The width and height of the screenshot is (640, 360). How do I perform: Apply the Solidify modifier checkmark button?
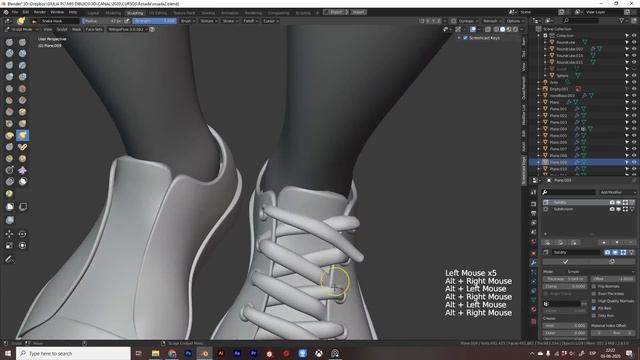click(x=565, y=262)
